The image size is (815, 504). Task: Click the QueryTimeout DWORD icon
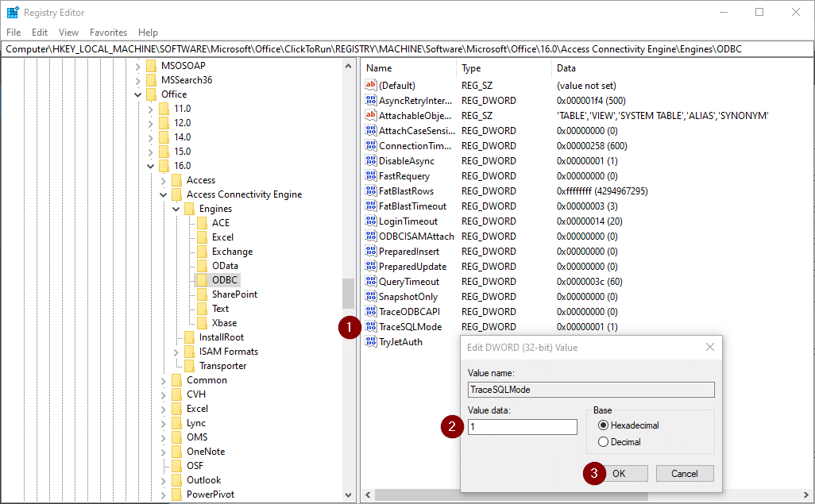point(371,281)
